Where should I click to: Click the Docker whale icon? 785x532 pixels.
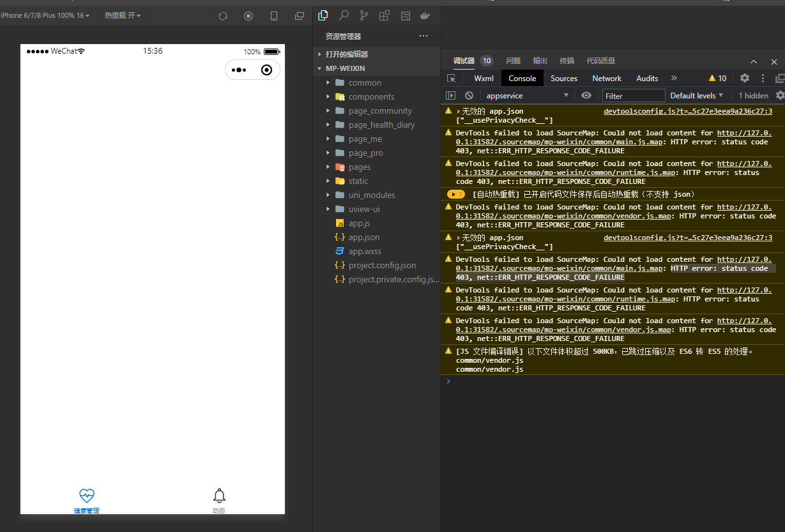click(x=425, y=15)
